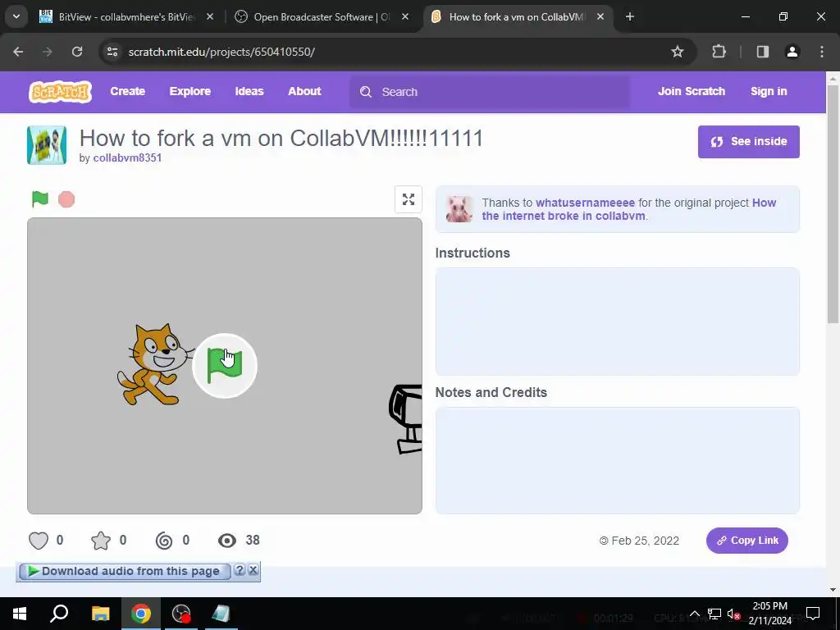This screenshot has width=840, height=630.
Task: Click the Feb 25, 2022 date text
Action: (x=645, y=541)
